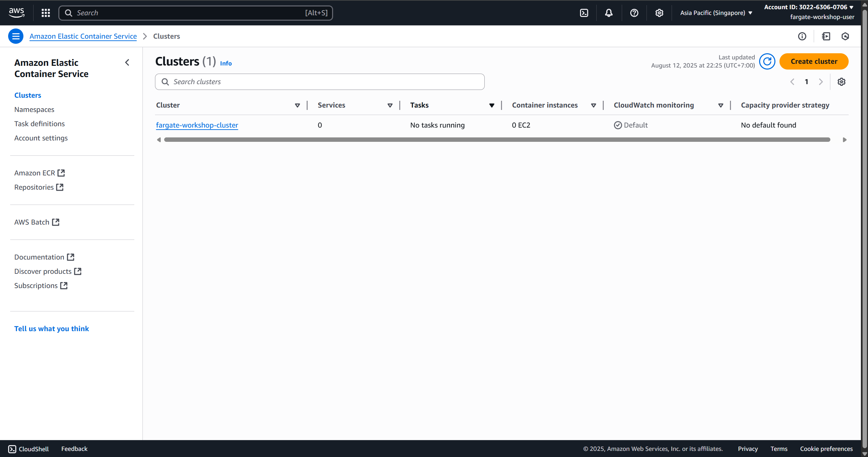Click the right arrow of horizontal scrollbar
The height and width of the screenshot is (457, 868).
tap(845, 140)
